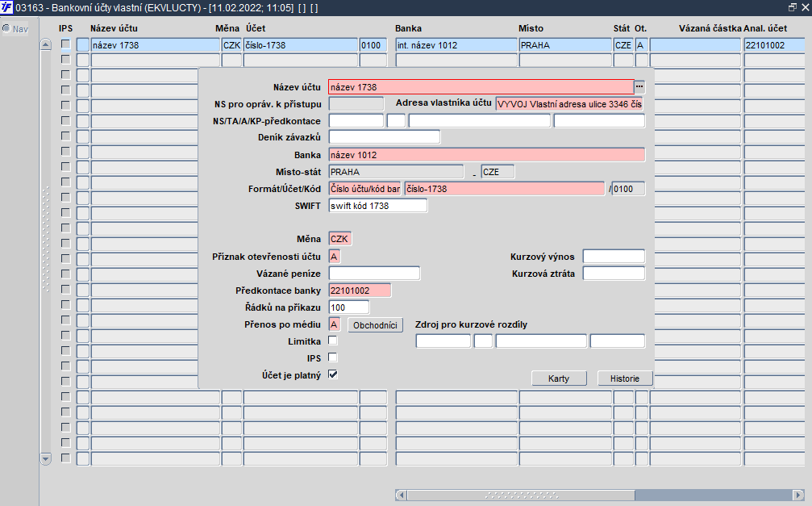Click the Řádků na příkazu field
The width and height of the screenshot is (812, 506).
click(348, 307)
